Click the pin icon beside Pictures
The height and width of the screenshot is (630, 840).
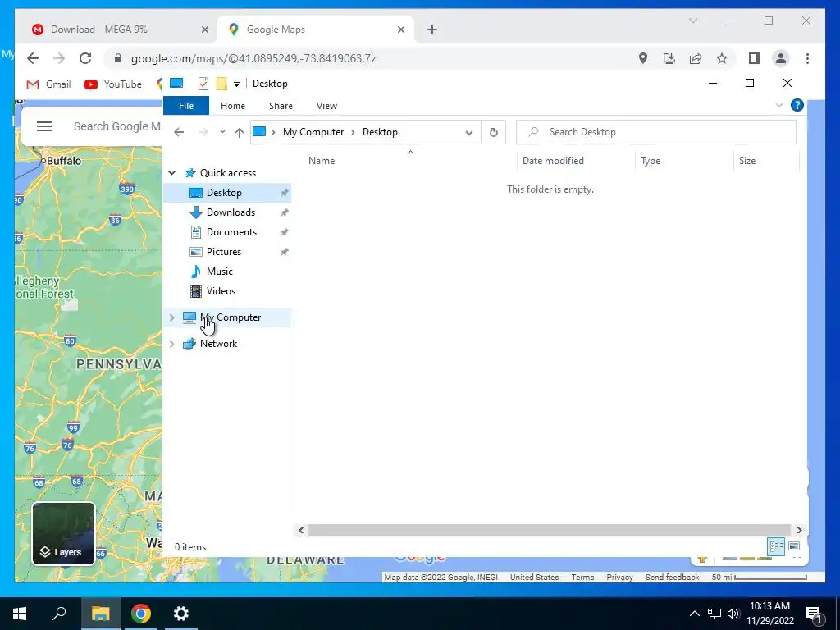(x=284, y=252)
